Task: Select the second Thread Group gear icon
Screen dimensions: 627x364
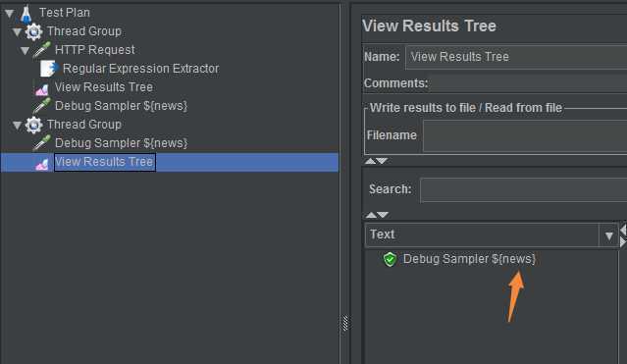Action: click(x=33, y=125)
